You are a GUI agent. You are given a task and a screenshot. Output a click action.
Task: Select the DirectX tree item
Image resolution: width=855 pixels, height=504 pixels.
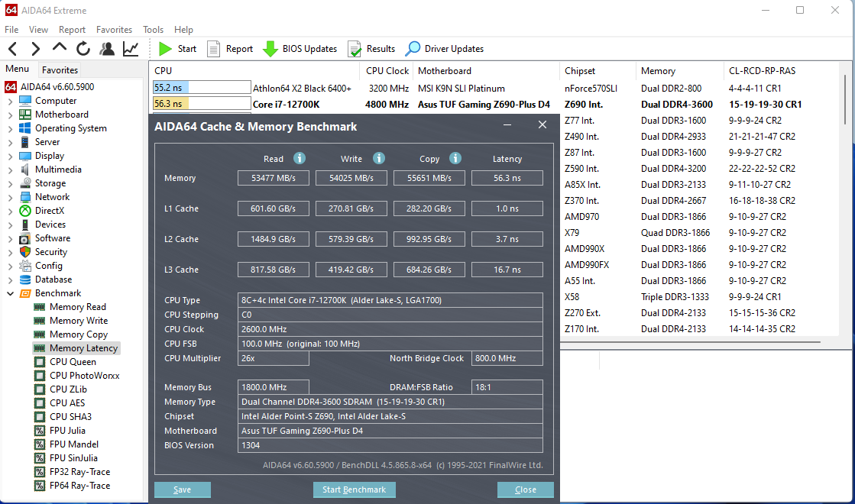click(x=50, y=210)
